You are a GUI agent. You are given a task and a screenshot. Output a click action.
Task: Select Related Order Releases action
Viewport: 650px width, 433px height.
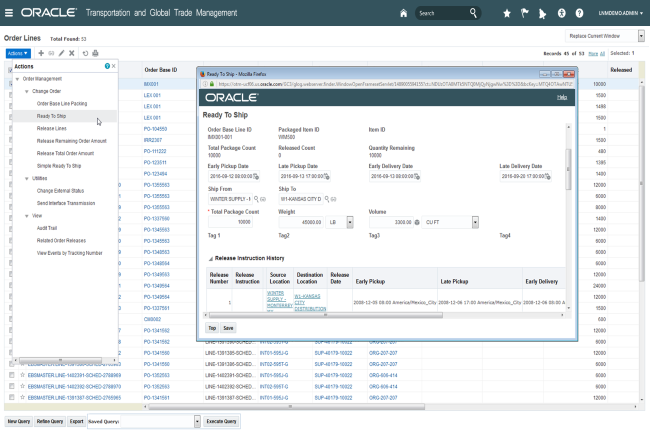[x=61, y=240]
